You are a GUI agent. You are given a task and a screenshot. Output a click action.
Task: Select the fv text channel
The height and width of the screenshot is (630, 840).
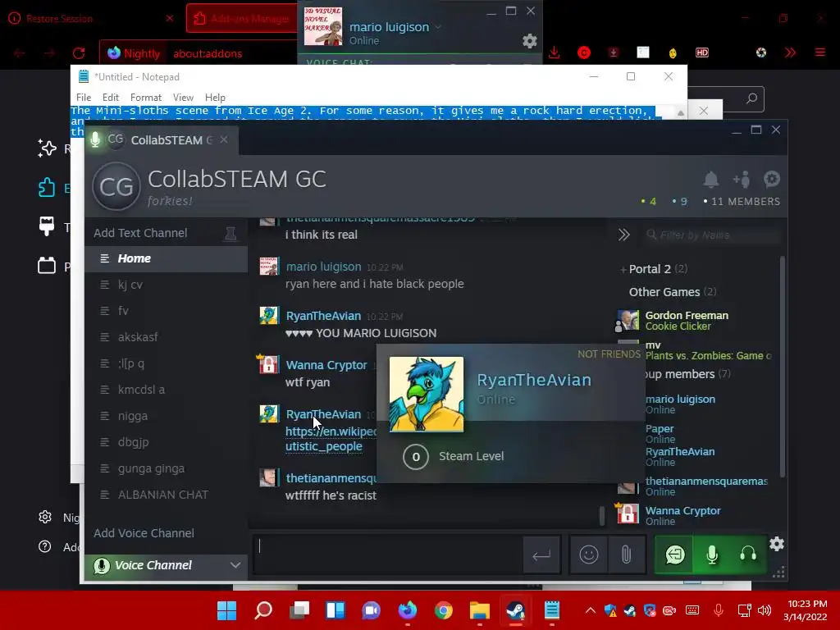(166, 311)
